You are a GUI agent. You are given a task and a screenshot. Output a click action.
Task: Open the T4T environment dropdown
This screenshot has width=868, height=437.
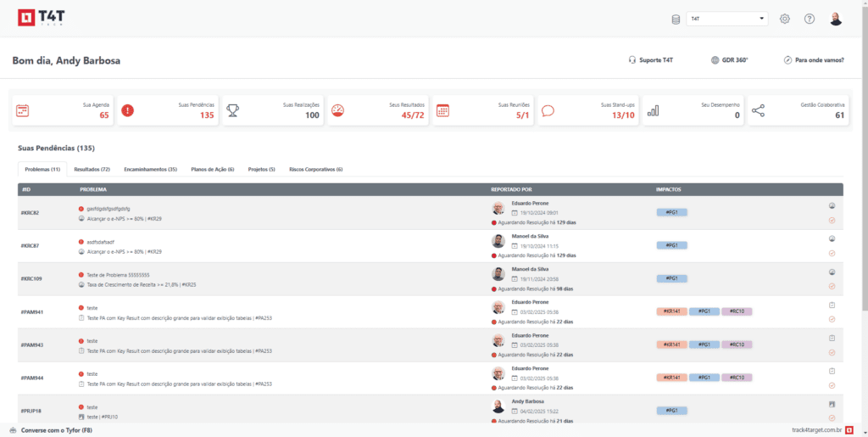pos(726,19)
